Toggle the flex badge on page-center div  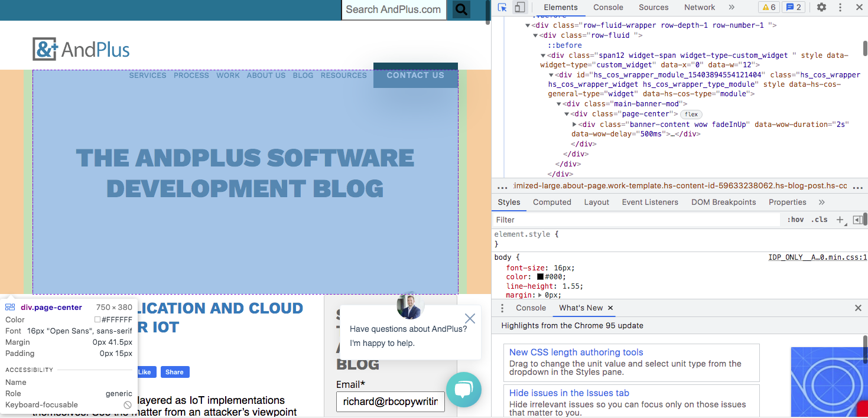click(690, 114)
